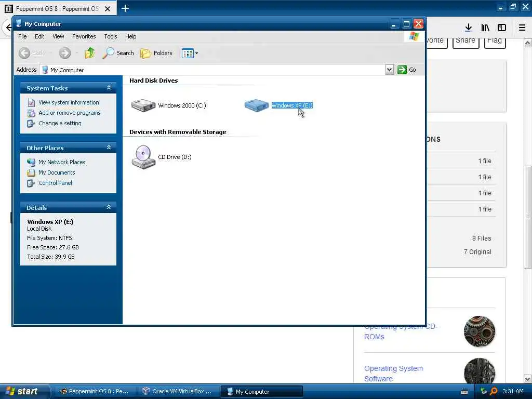Click View system information link

[69, 102]
